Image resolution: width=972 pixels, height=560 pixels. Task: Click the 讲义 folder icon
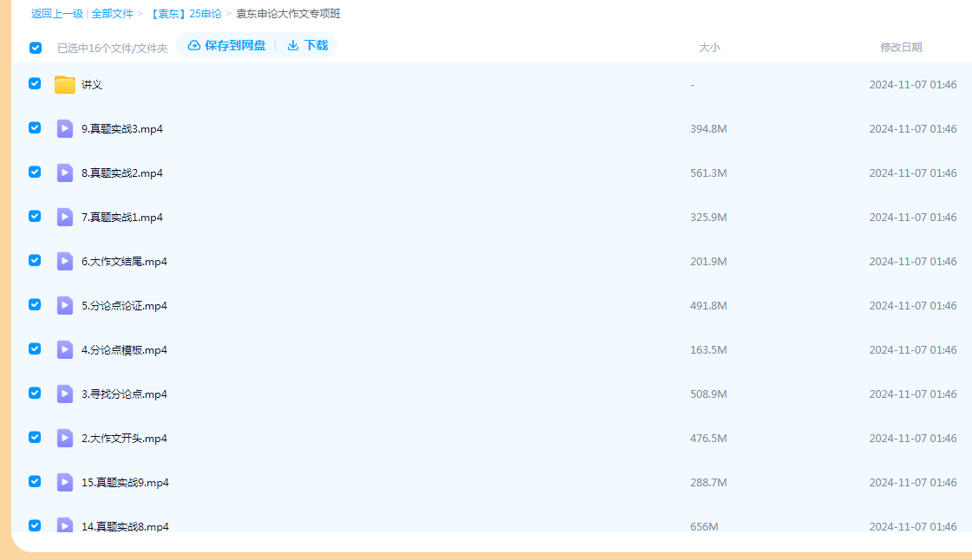(x=65, y=85)
